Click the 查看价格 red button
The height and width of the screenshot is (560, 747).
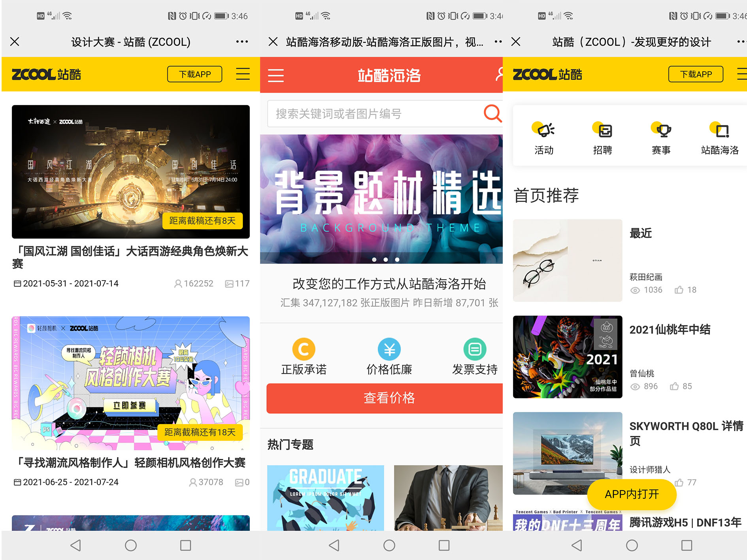385,398
